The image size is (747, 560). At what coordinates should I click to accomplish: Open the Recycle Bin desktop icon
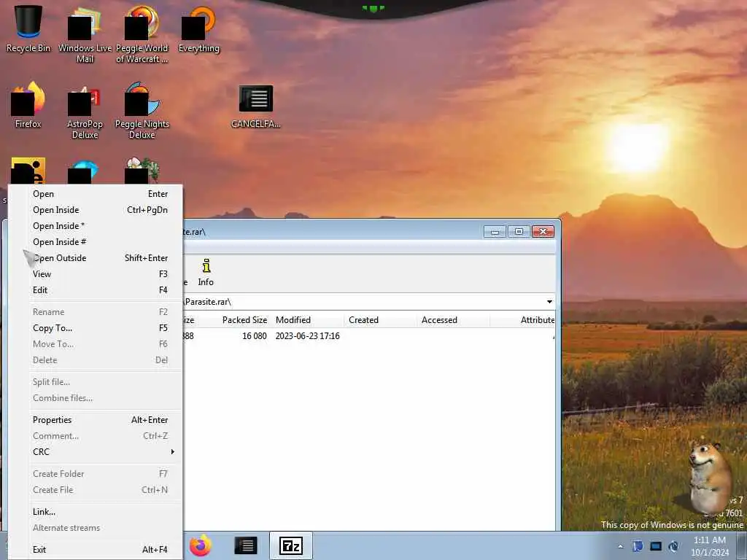[x=28, y=29]
